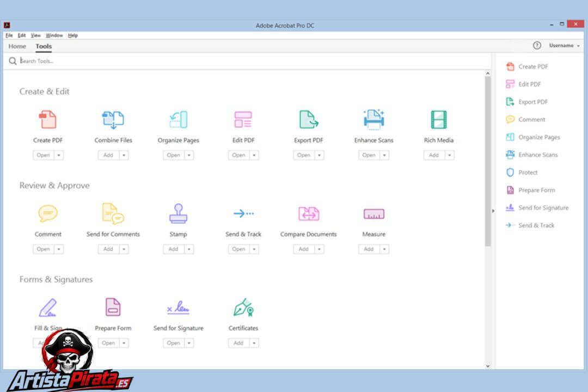Click the Search Tools input field
The height and width of the screenshot is (392, 588).
(x=248, y=61)
